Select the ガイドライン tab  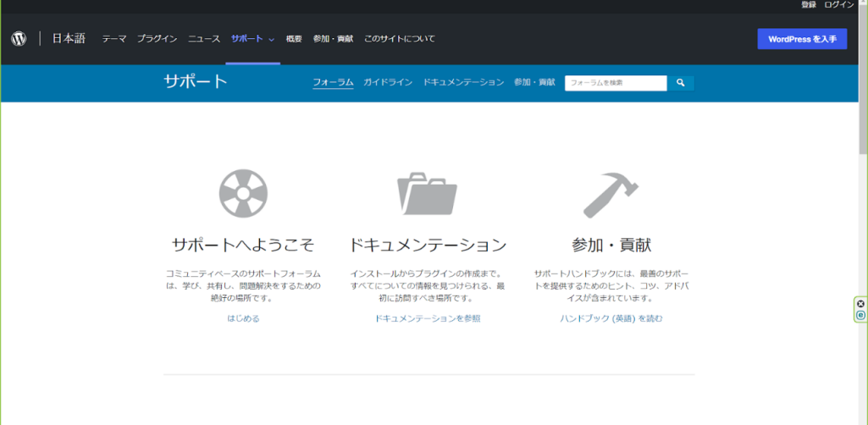pos(388,82)
